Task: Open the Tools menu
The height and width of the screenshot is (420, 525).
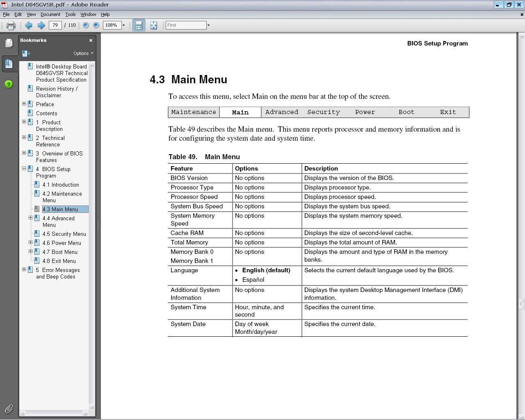Action: [x=71, y=14]
